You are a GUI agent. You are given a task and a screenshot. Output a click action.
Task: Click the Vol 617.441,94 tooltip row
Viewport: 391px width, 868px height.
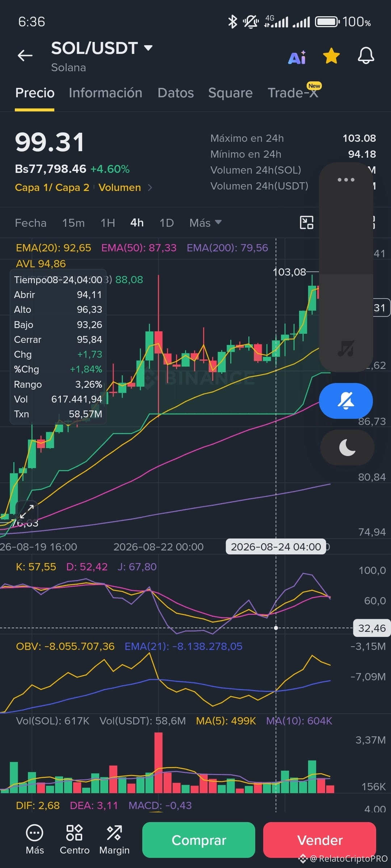pos(58,399)
